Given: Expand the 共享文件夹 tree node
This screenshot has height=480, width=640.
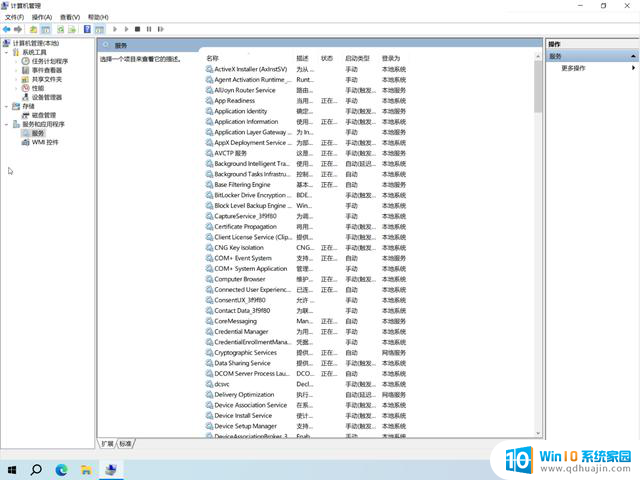Looking at the screenshot, I should point(16,80).
